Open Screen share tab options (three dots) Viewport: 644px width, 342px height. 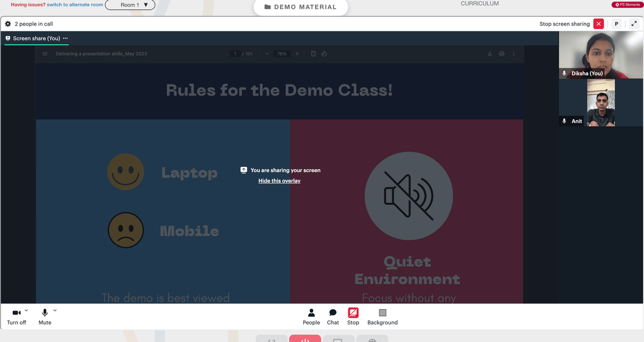click(65, 38)
